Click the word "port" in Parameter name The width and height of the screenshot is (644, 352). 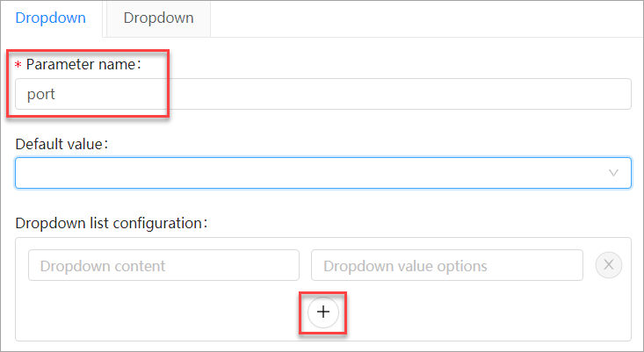[x=41, y=94]
